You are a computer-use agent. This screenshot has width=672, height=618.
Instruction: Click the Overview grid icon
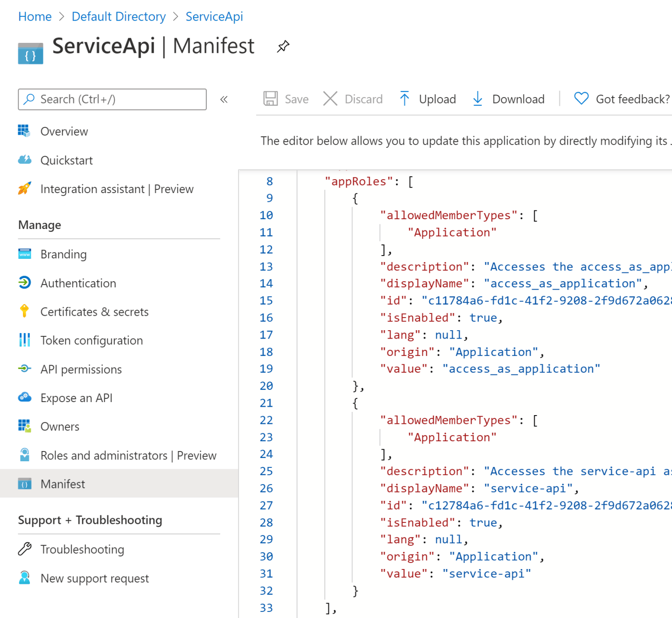point(24,131)
